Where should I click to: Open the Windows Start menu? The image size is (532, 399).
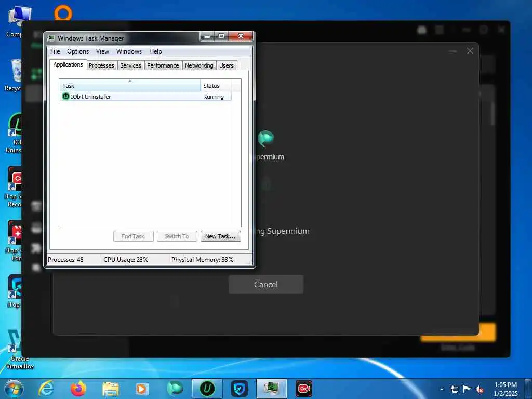point(14,389)
